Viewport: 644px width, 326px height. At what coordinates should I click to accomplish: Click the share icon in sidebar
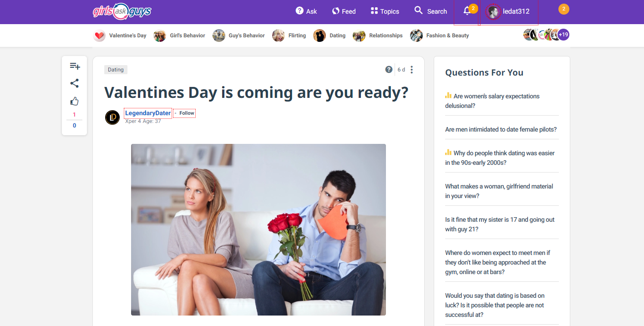point(75,83)
